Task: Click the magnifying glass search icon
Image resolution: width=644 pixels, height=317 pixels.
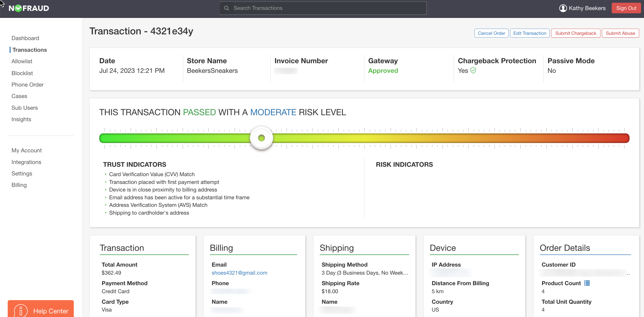Action: click(x=226, y=8)
